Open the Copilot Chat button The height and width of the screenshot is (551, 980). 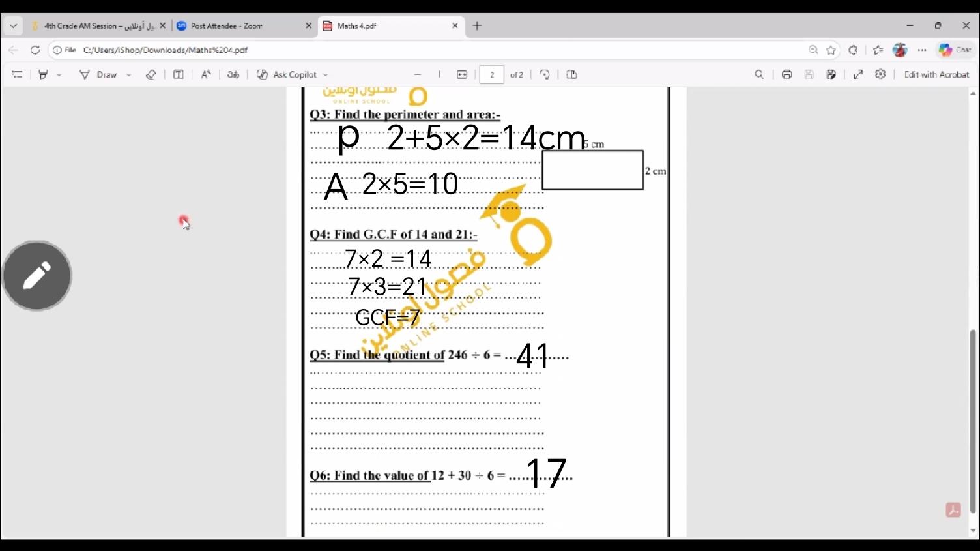955,50
